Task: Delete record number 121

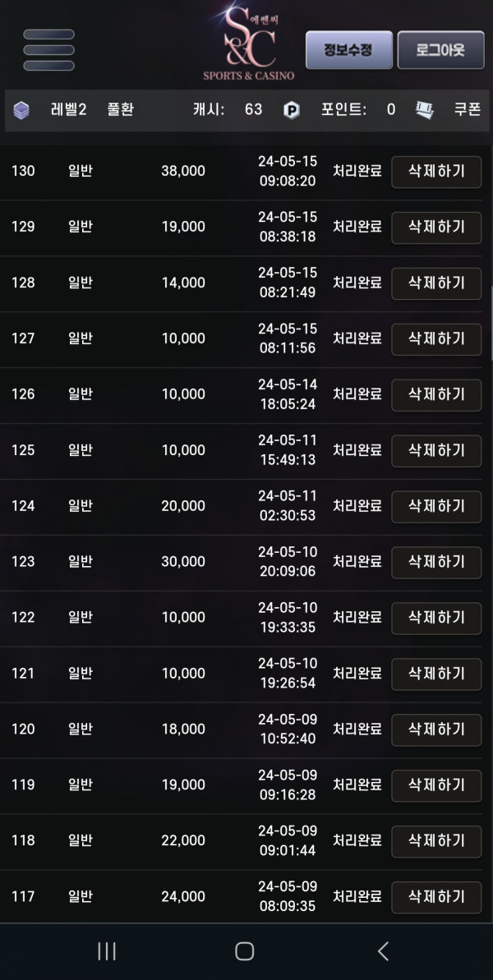Action: pos(436,674)
